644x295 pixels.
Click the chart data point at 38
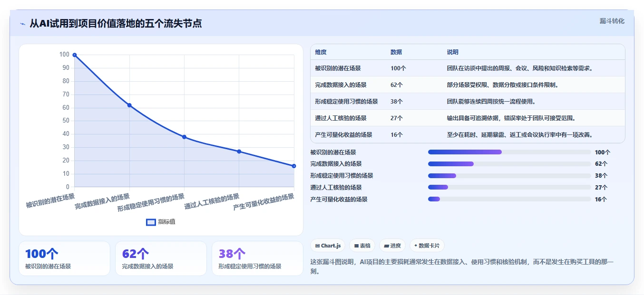coord(184,137)
